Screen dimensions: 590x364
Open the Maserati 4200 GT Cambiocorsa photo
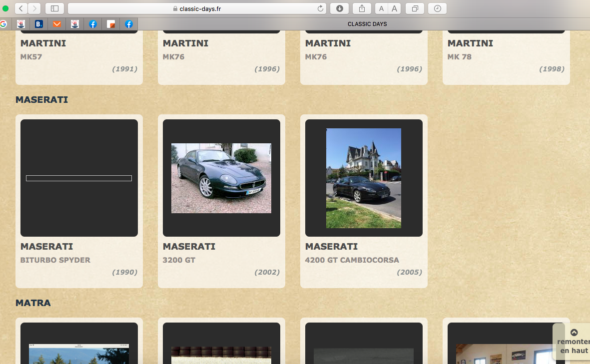pos(364,178)
